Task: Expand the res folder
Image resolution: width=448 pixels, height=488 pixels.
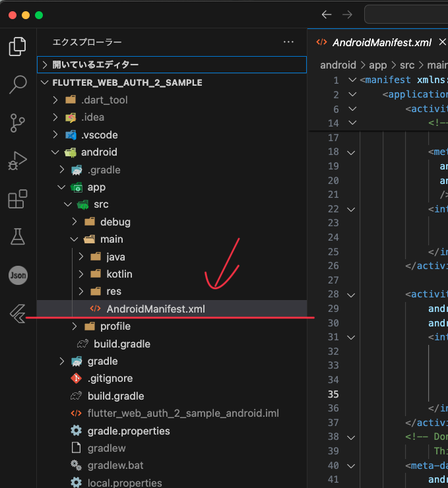Action: coord(172,291)
